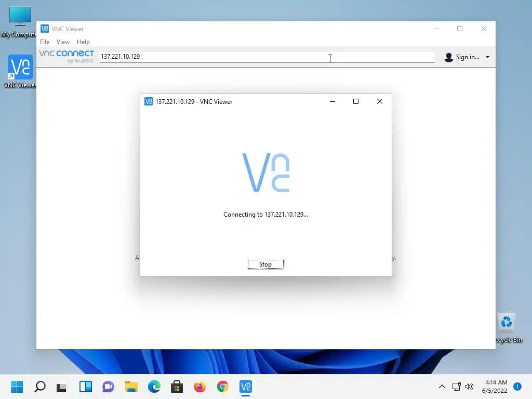Open Widgets from the taskbar

(86, 387)
